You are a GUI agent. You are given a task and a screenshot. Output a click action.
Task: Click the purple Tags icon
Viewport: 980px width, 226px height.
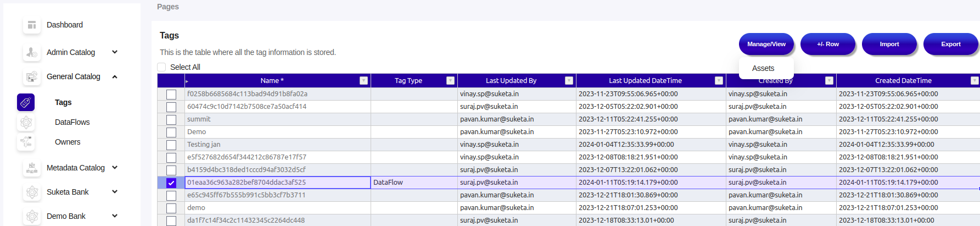pos(26,102)
